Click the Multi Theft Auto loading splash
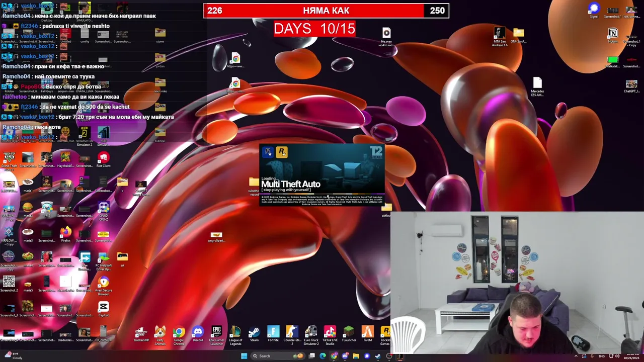644x362 pixels. (322, 175)
